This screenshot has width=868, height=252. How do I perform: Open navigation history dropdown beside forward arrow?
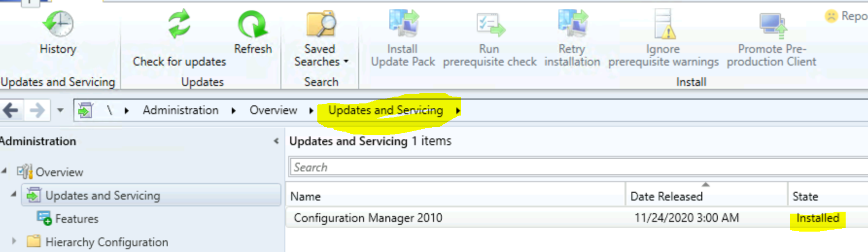click(60, 111)
